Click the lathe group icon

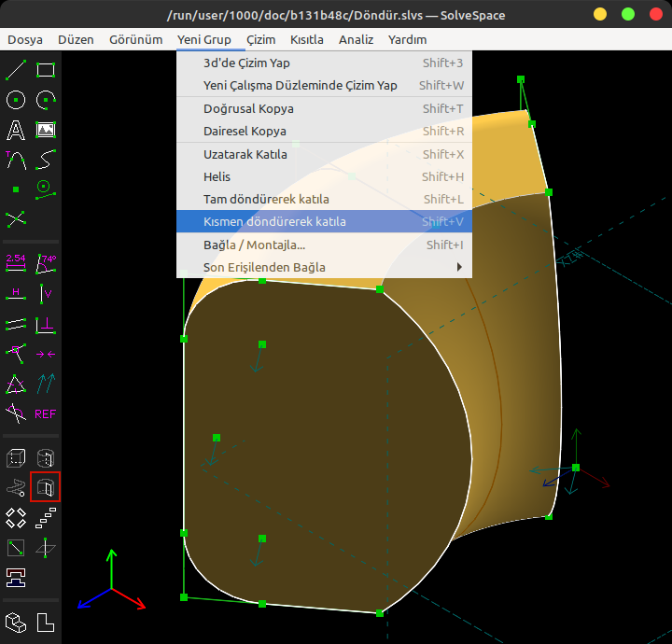(46, 457)
